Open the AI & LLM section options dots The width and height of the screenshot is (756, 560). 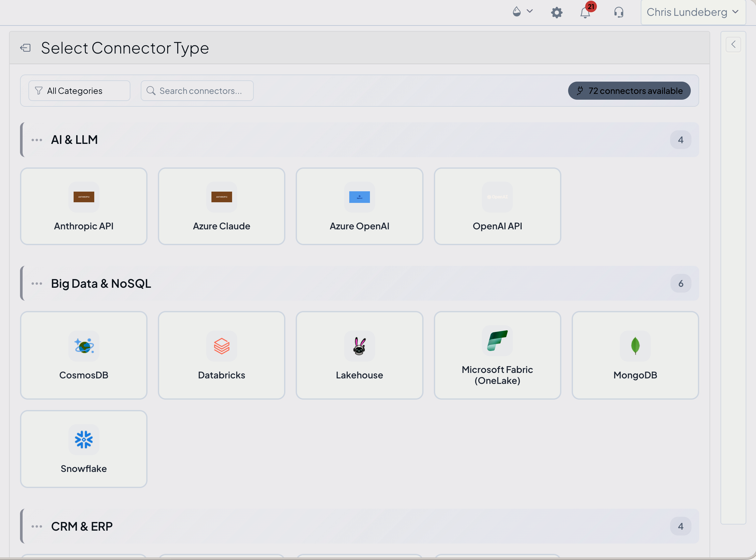[x=36, y=140]
